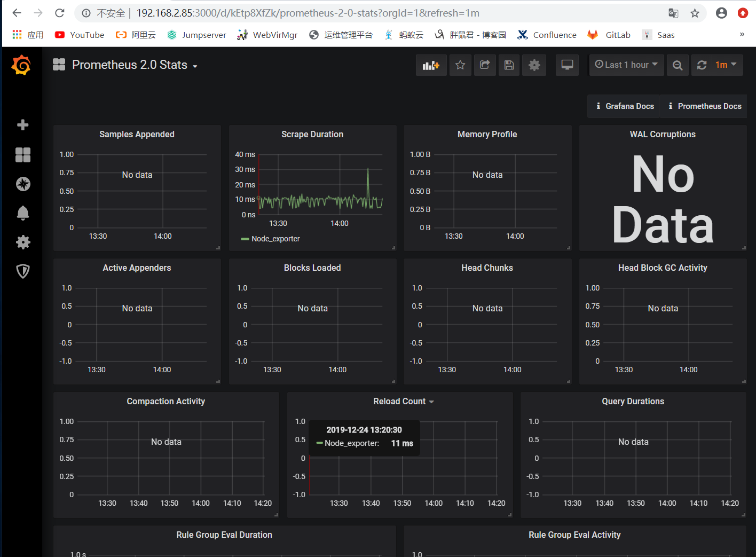This screenshot has height=557, width=756.
Task: Click the Add panel icon
Action: pyautogui.click(x=431, y=65)
